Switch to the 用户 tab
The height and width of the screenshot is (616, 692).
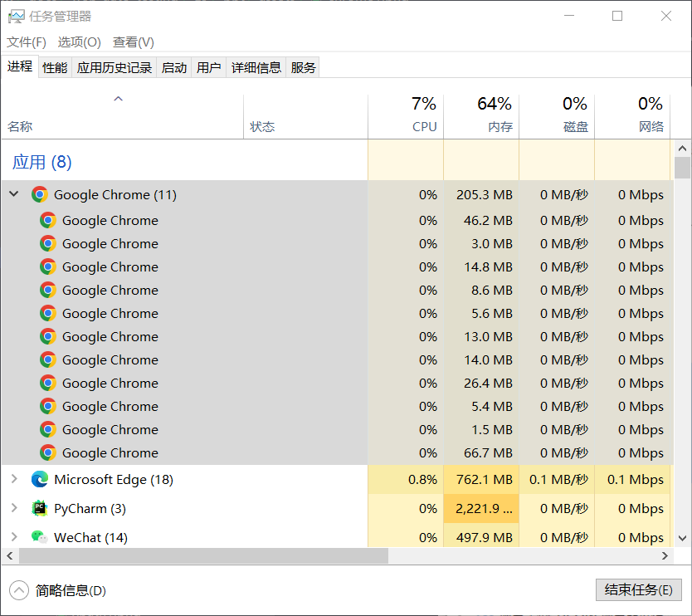[209, 67]
